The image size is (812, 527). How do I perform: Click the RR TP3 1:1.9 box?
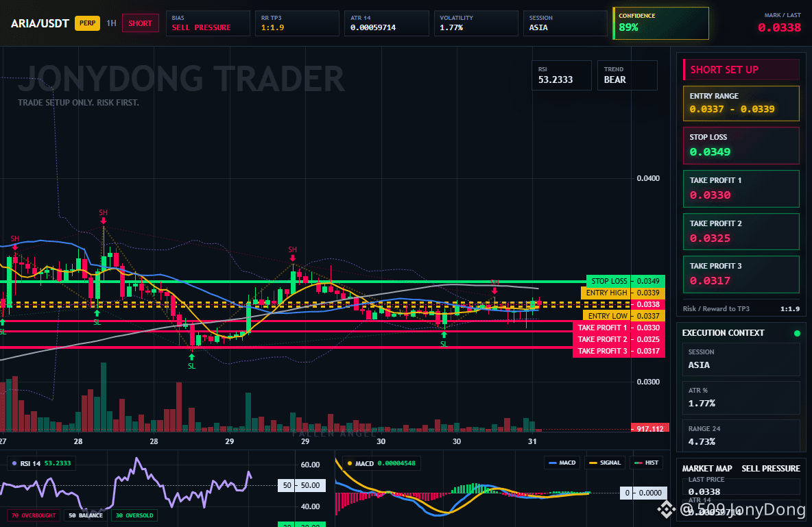click(x=297, y=23)
